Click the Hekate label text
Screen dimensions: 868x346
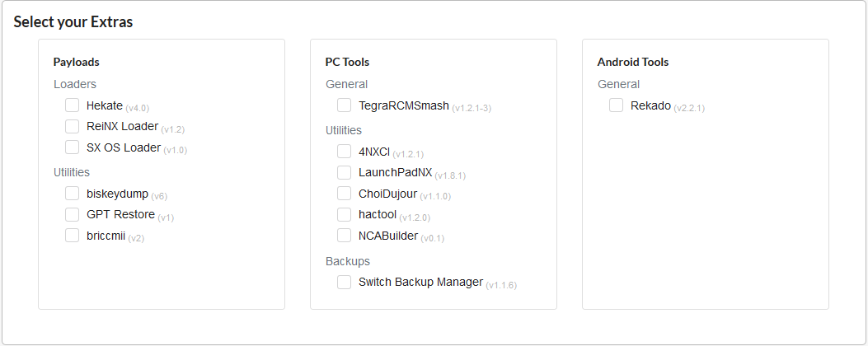tap(105, 105)
